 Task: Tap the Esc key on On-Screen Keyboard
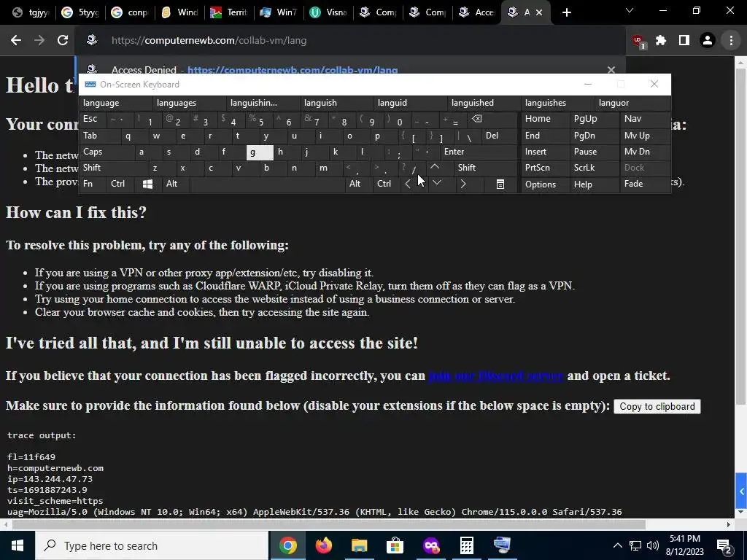(93, 119)
